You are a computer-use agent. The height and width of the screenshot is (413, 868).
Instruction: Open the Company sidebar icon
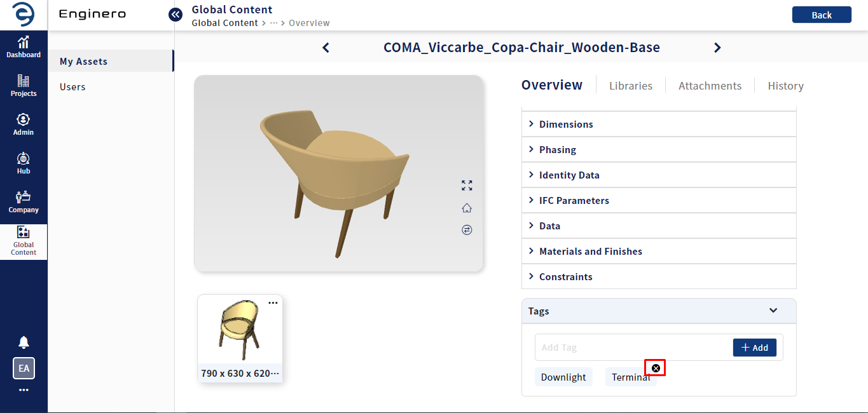click(24, 203)
